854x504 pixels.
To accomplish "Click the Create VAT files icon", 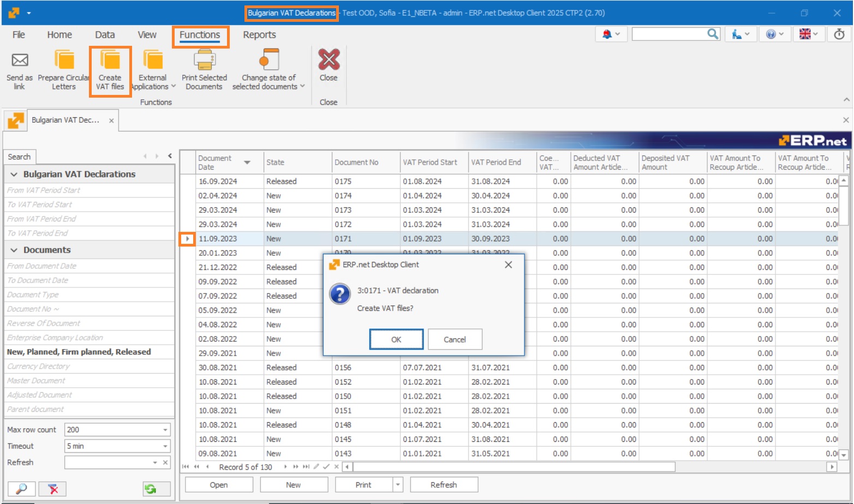I will point(110,60).
